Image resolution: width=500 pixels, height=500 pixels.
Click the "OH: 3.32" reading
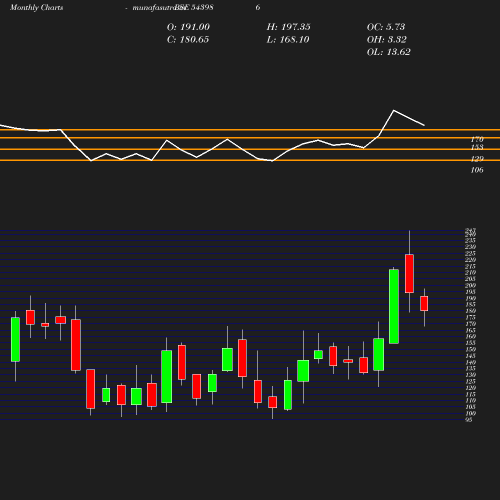387,40
